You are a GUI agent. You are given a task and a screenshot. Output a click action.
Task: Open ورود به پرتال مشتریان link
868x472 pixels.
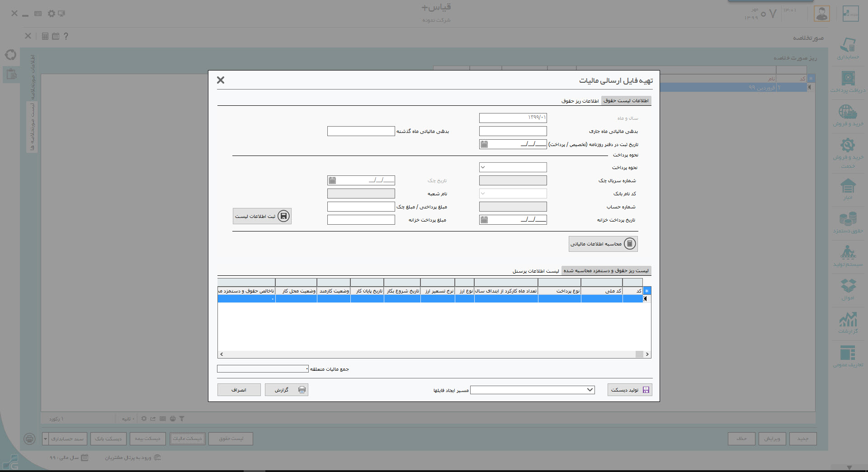click(133, 458)
